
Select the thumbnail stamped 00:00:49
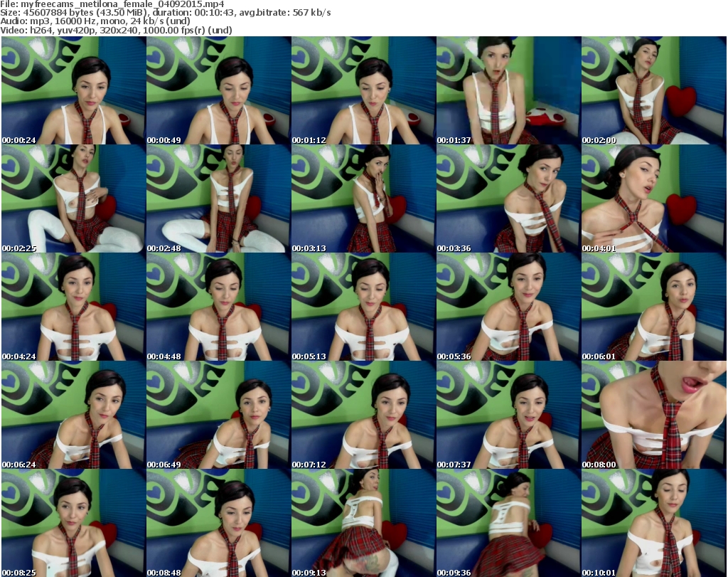pos(219,90)
